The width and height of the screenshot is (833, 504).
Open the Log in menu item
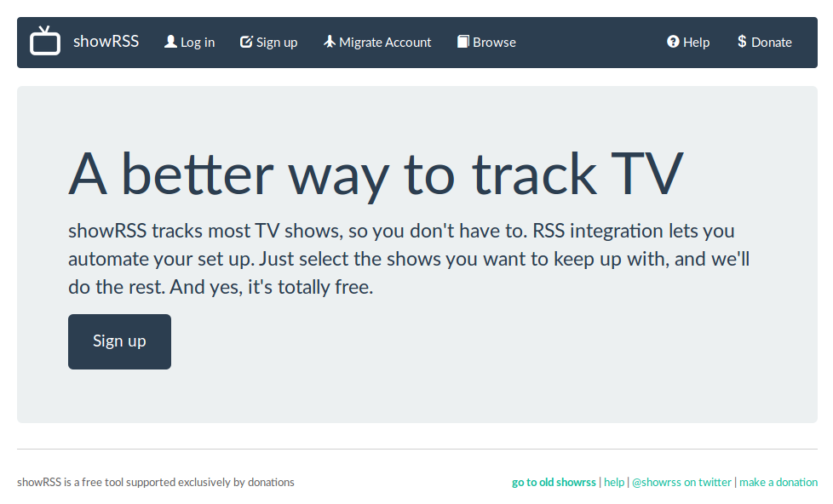tap(190, 43)
